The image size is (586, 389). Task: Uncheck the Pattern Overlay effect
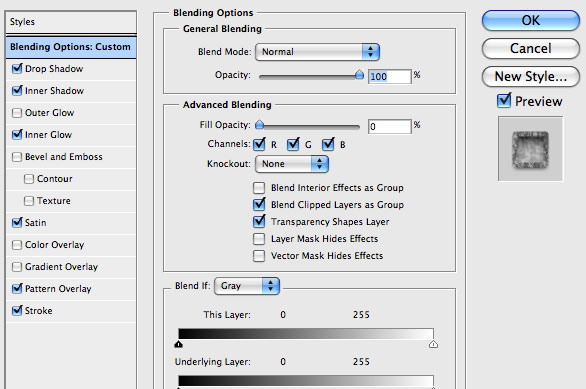(17, 289)
